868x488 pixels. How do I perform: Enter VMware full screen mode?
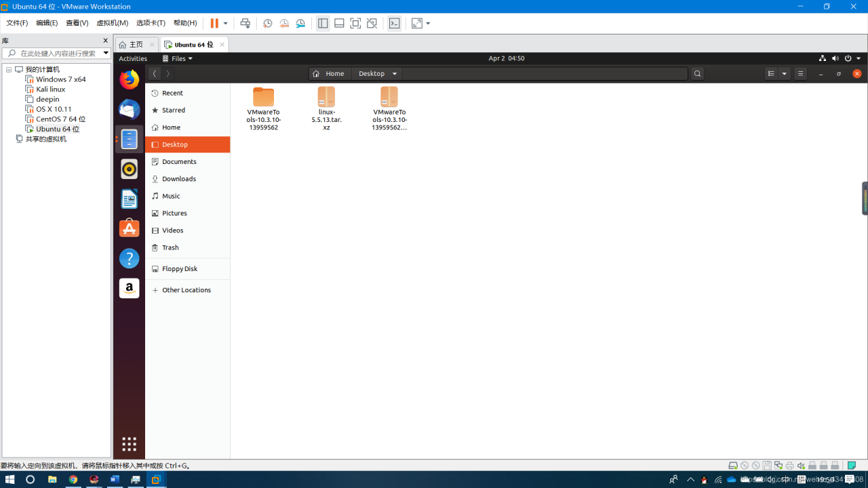[355, 23]
